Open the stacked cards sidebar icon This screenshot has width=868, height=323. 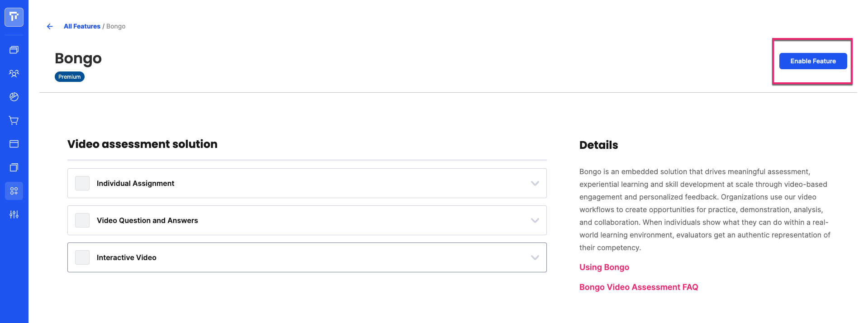pyautogui.click(x=14, y=50)
